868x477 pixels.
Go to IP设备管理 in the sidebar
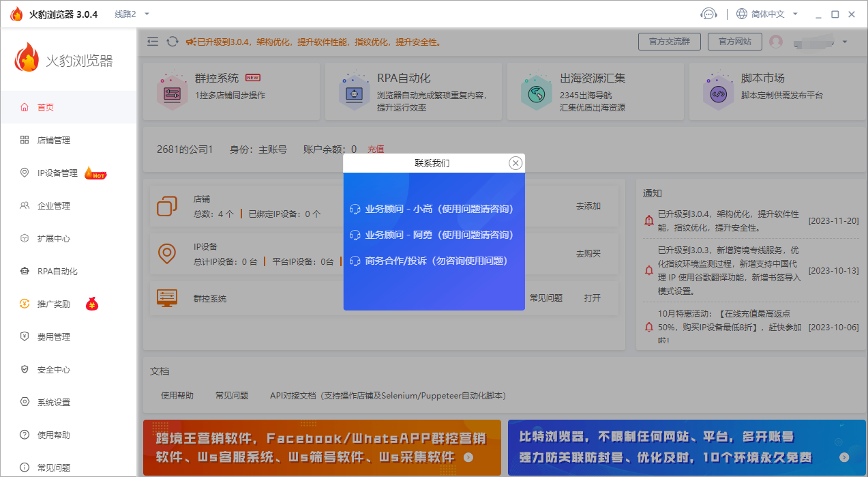(57, 173)
